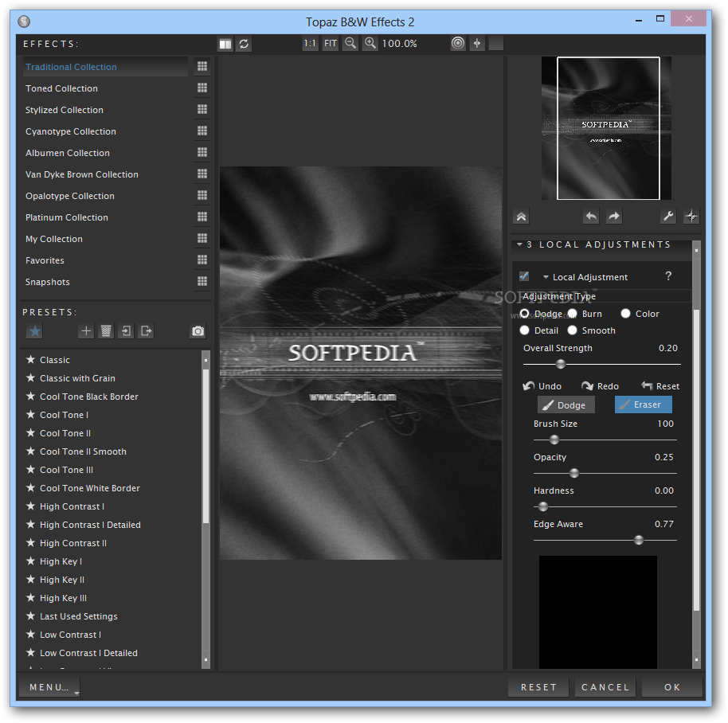Open grid view for Toned Collection
This screenshot has height=723, width=728.
[x=202, y=88]
